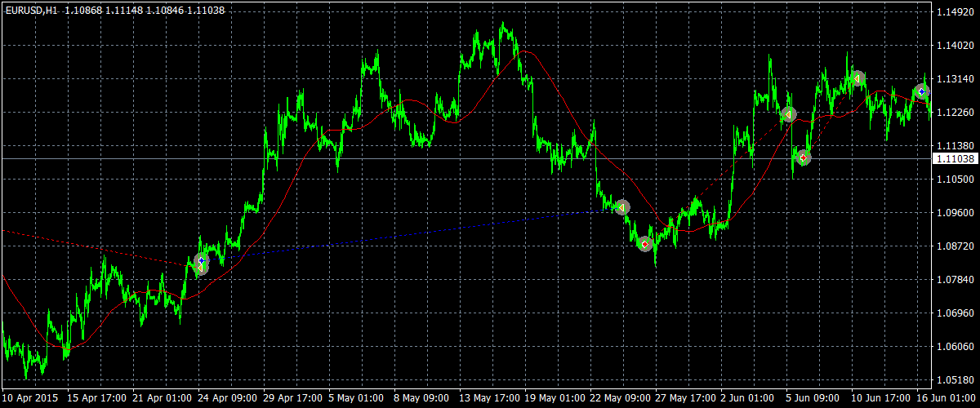Image resolution: width=980 pixels, height=408 pixels.
Task: Click the red sell arrow below 1.11380 level
Action: point(804,157)
